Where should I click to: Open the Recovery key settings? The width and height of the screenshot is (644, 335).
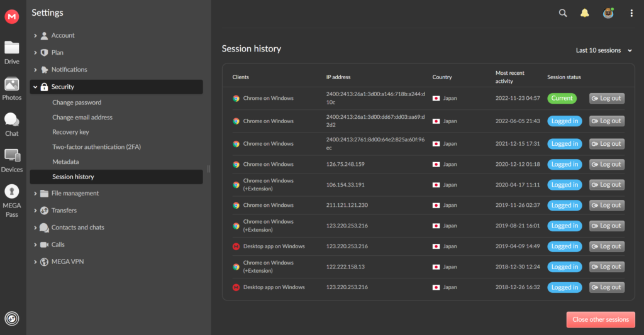coord(70,132)
